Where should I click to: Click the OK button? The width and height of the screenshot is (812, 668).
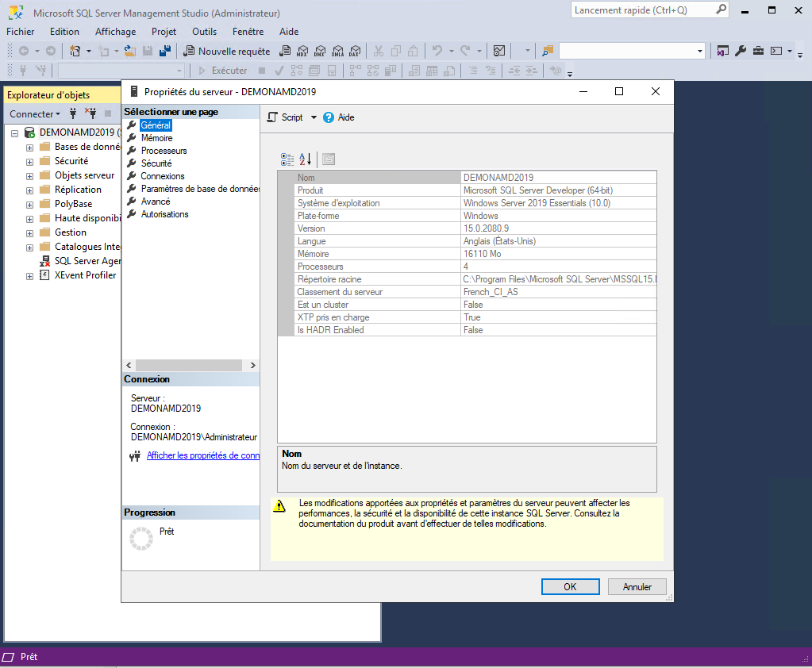[x=570, y=587]
